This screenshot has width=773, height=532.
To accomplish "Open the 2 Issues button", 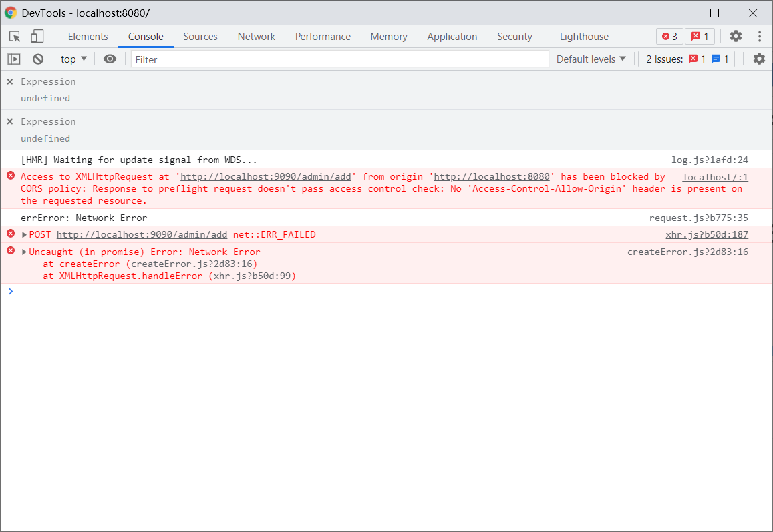I will pos(687,59).
